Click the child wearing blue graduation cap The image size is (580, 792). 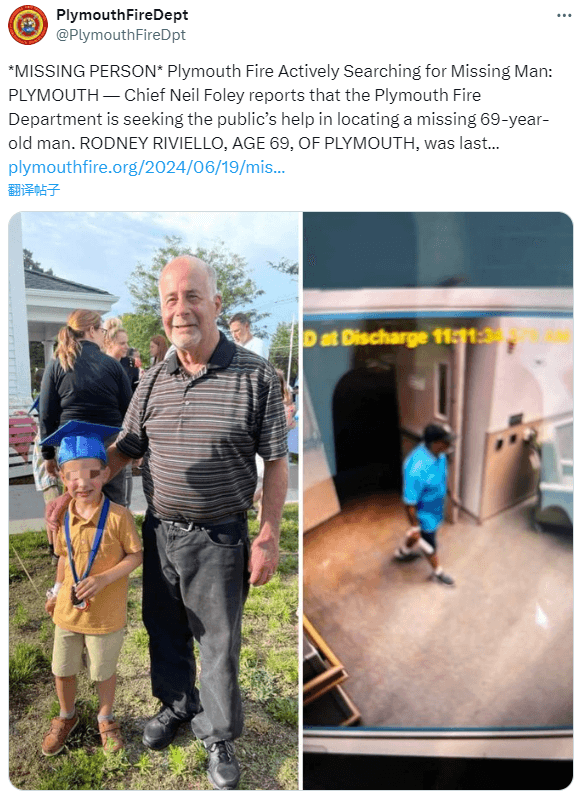(88, 588)
